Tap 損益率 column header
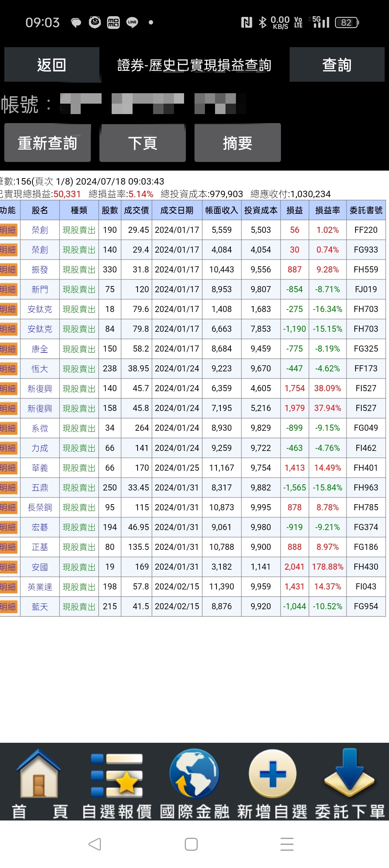 [x=327, y=210]
